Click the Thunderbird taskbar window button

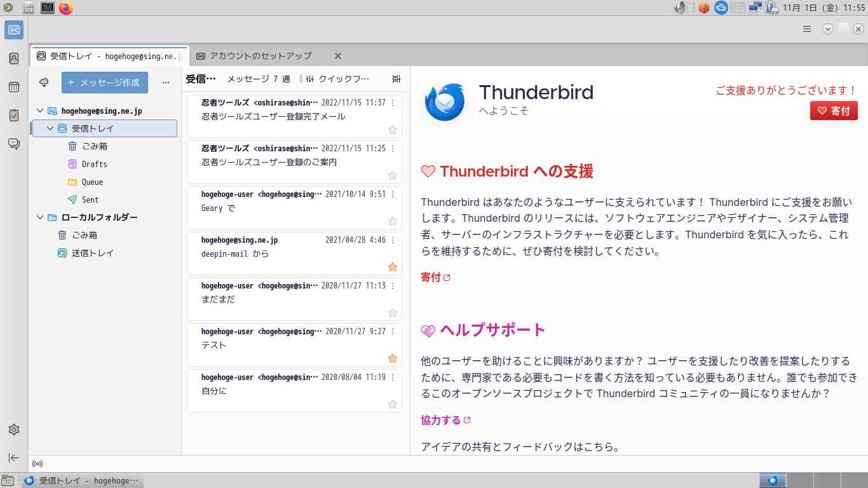point(83,481)
